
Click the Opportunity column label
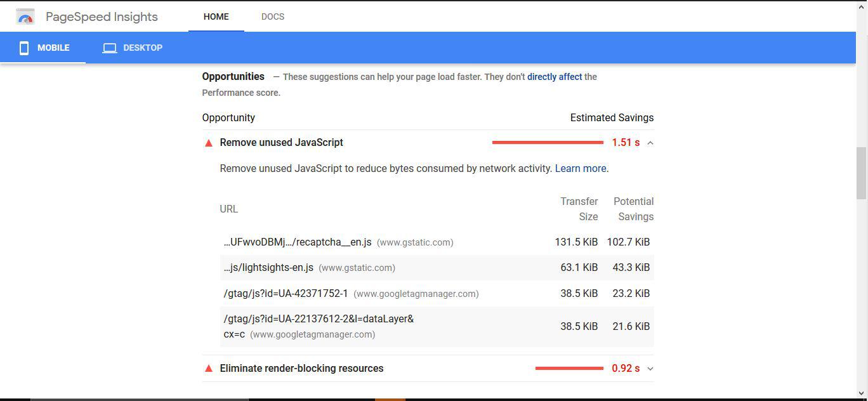point(228,118)
